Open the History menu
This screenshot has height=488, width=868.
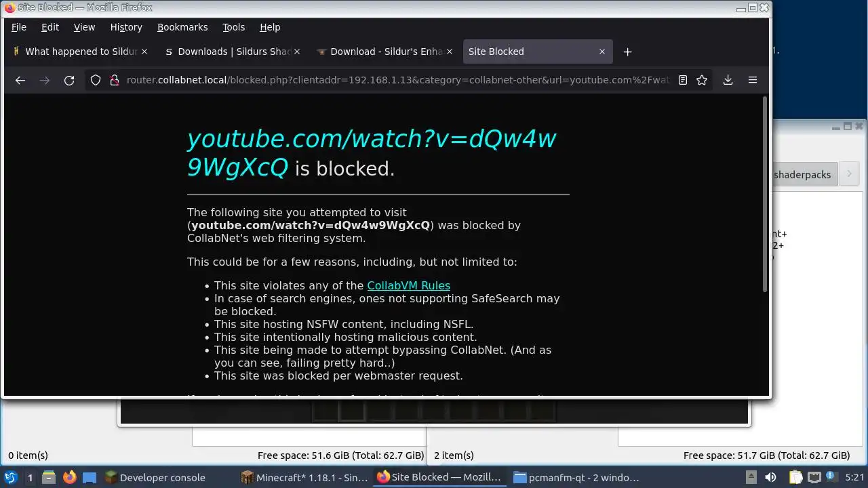point(126,27)
